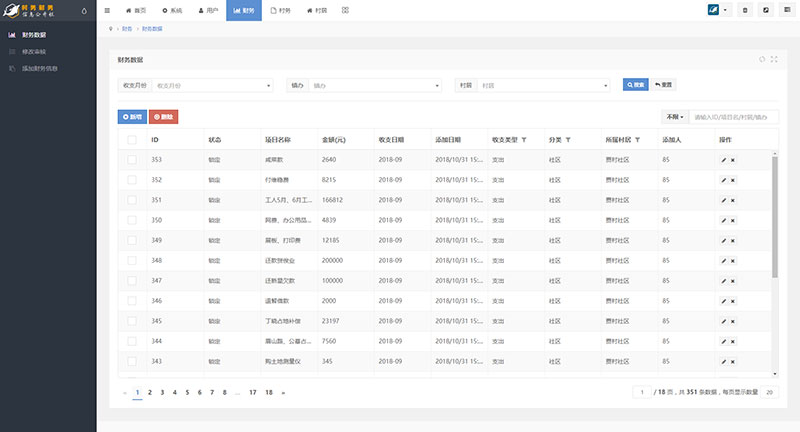Click the filter icon on the 分类 column
800x432 pixels.
[x=568, y=140]
